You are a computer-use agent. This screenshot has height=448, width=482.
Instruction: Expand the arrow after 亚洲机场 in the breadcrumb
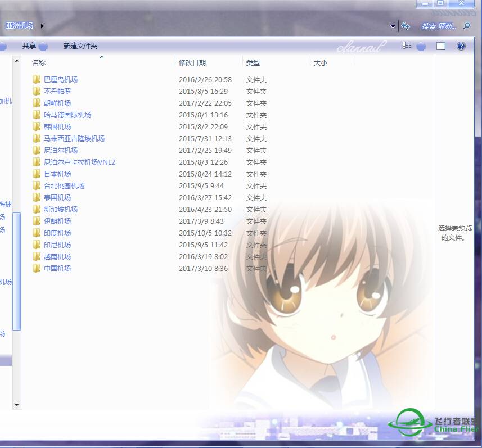point(42,26)
